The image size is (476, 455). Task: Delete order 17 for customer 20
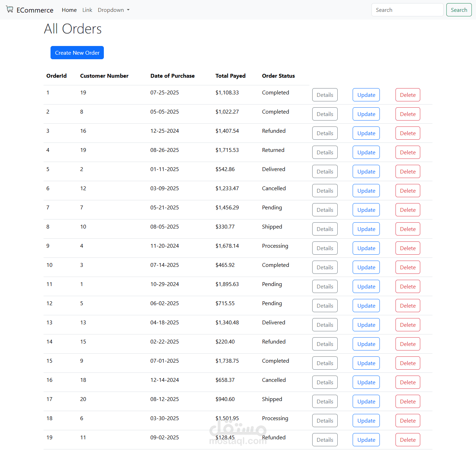tap(407, 402)
